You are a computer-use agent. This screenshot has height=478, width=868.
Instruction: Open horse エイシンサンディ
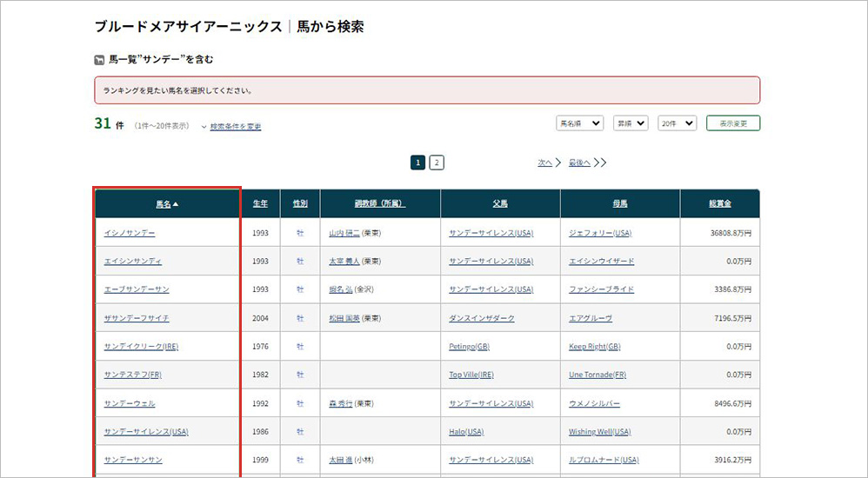pyautogui.click(x=133, y=261)
